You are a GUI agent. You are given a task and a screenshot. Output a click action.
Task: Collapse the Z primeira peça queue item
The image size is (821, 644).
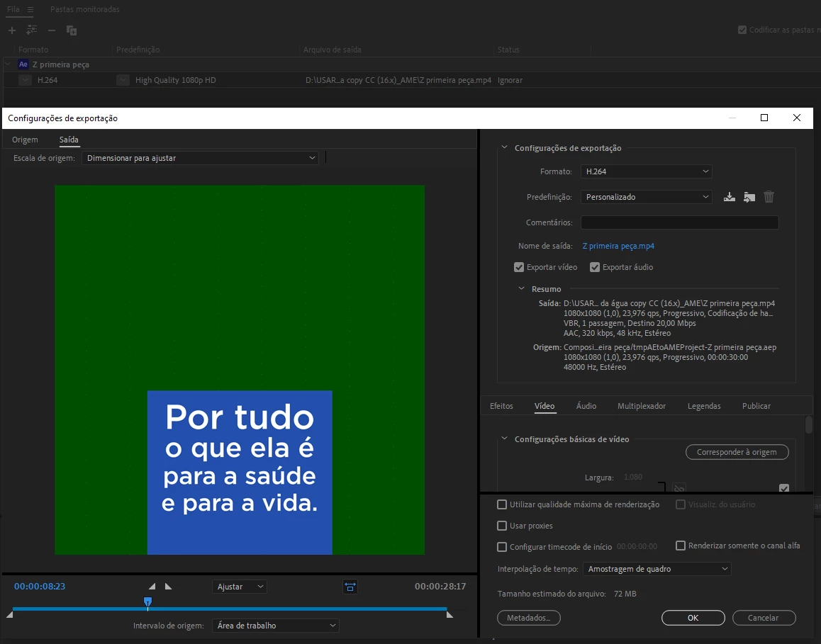pos(8,64)
